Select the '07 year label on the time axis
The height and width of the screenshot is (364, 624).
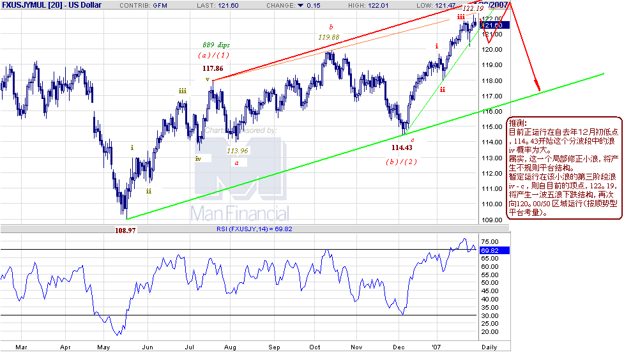point(437,347)
